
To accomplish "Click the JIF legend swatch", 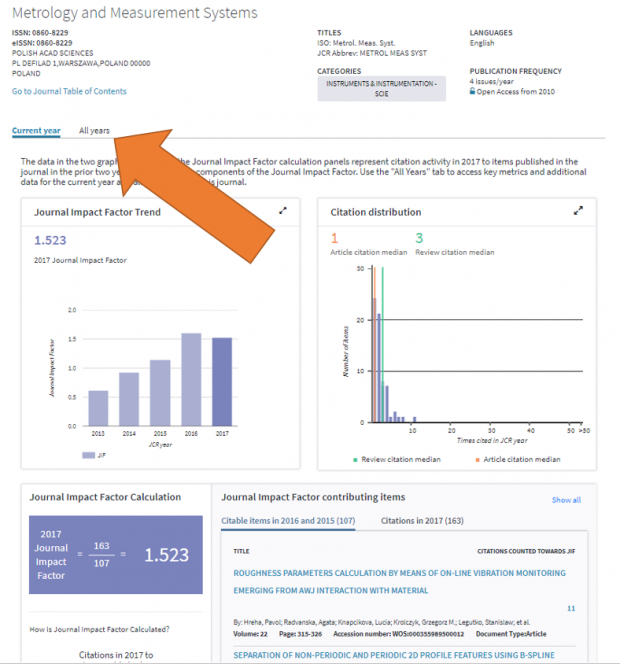I will (89, 454).
